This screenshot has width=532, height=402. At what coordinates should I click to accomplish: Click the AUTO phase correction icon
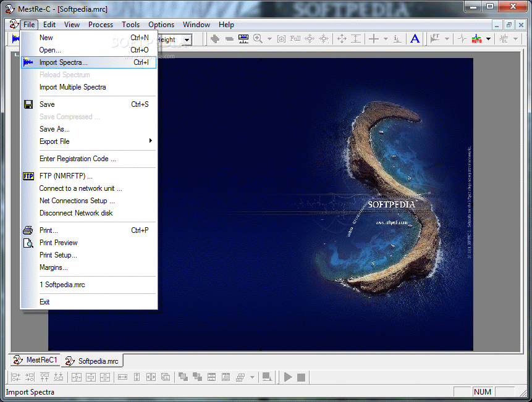476,39
